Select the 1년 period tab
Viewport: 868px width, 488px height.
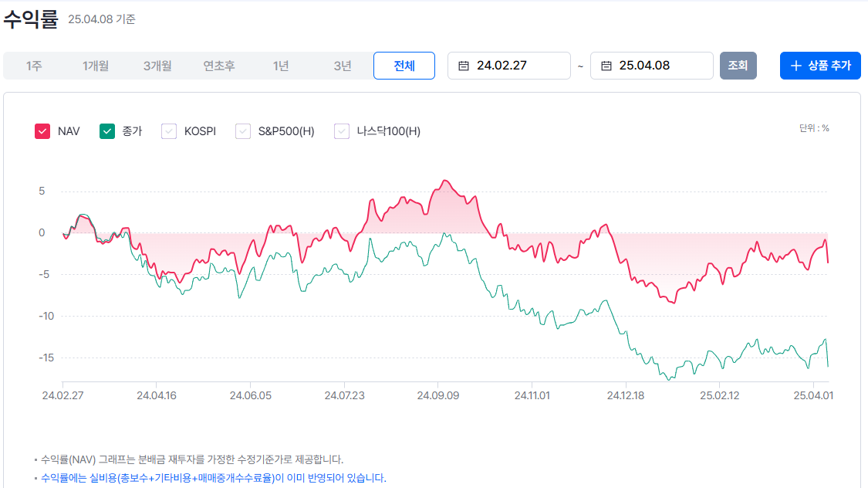(281, 66)
